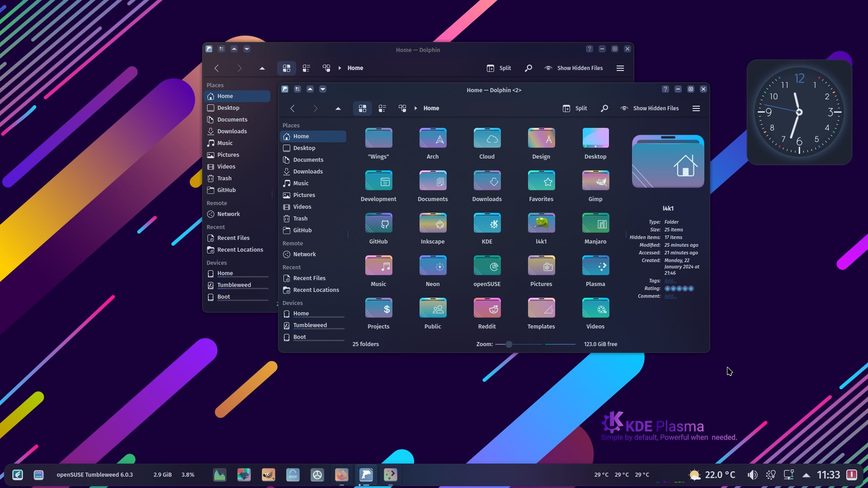Go back in rear Dolphin window

(x=217, y=68)
